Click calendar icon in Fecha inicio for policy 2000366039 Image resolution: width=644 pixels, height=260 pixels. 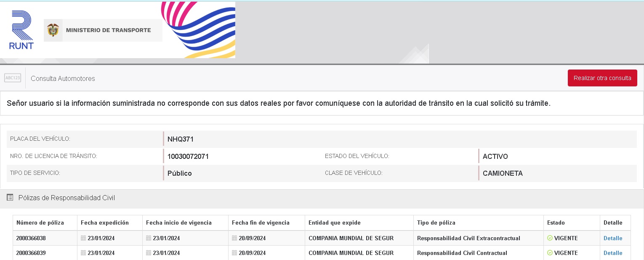(x=149, y=253)
